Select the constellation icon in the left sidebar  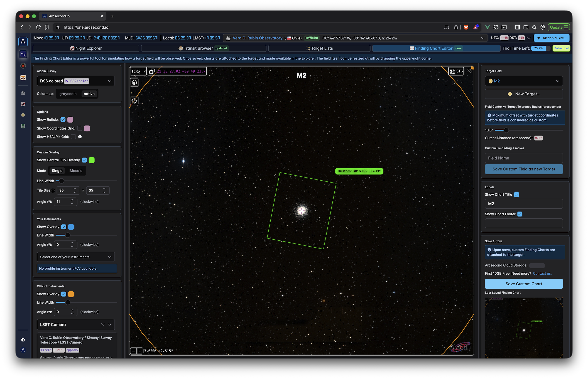tap(23, 54)
